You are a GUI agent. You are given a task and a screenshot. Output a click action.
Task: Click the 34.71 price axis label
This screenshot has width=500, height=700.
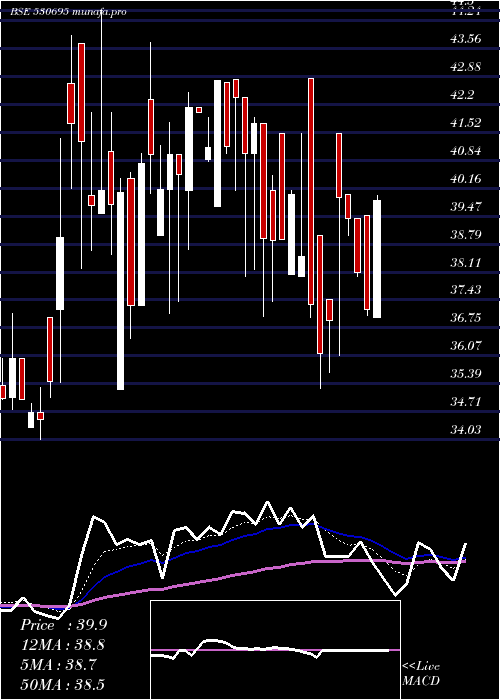pos(466,402)
